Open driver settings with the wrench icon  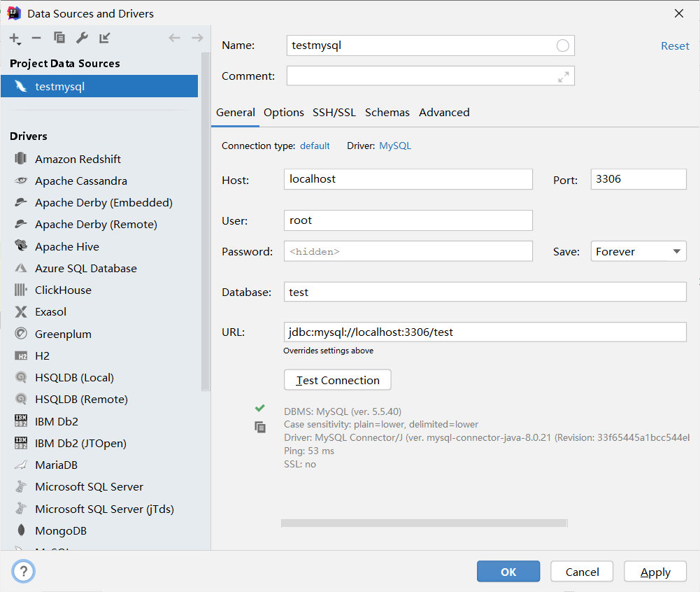(x=82, y=38)
